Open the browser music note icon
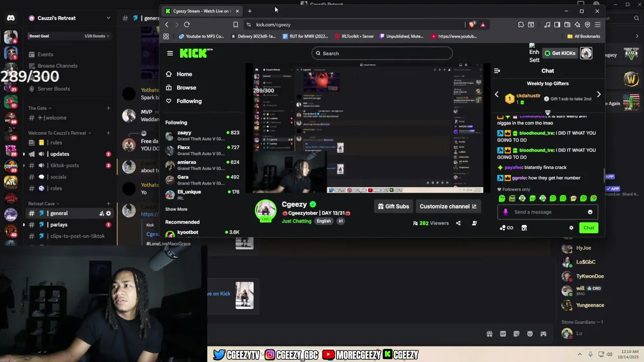 click(x=547, y=25)
